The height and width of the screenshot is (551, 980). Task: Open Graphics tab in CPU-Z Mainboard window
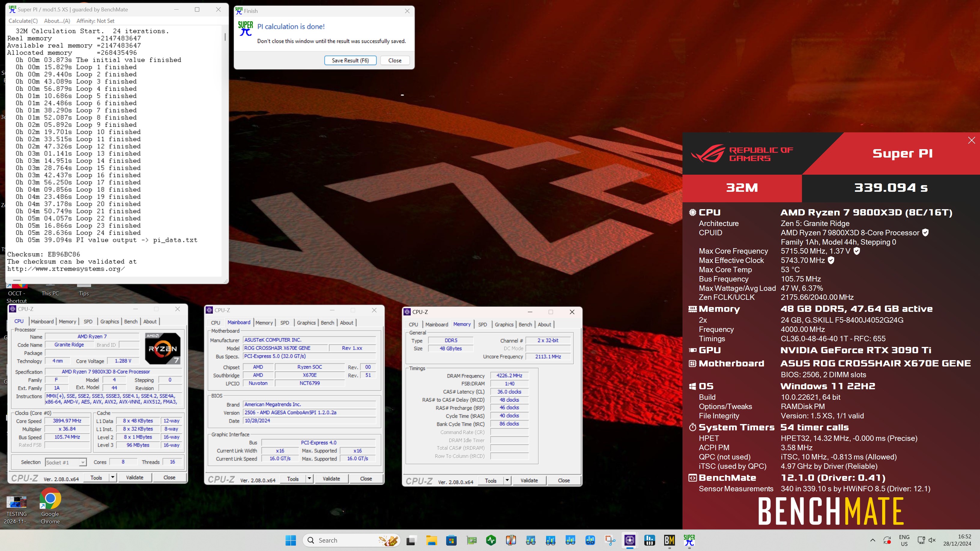(306, 322)
